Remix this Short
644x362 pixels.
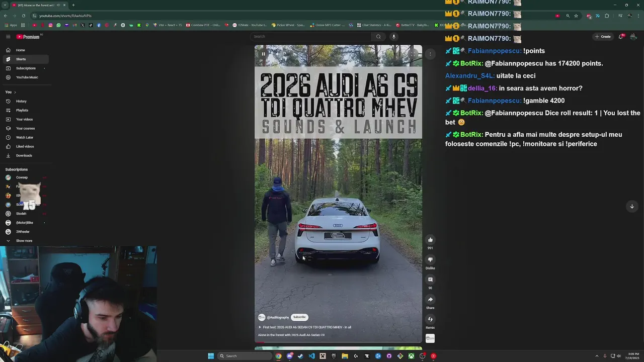click(430, 319)
